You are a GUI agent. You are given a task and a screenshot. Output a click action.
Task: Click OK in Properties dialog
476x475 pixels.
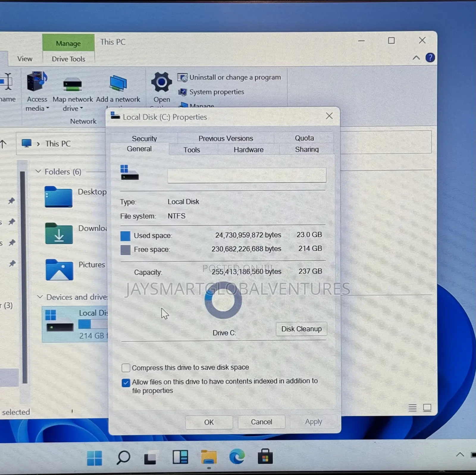(x=209, y=422)
